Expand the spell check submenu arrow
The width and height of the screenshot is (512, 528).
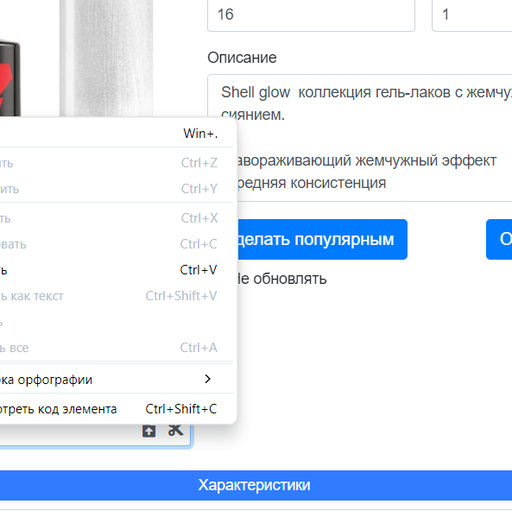tap(207, 379)
